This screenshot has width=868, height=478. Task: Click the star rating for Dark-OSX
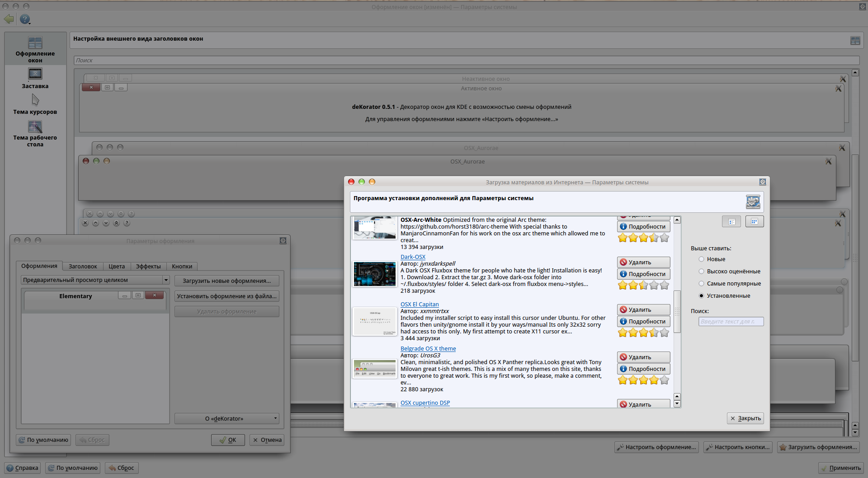643,286
